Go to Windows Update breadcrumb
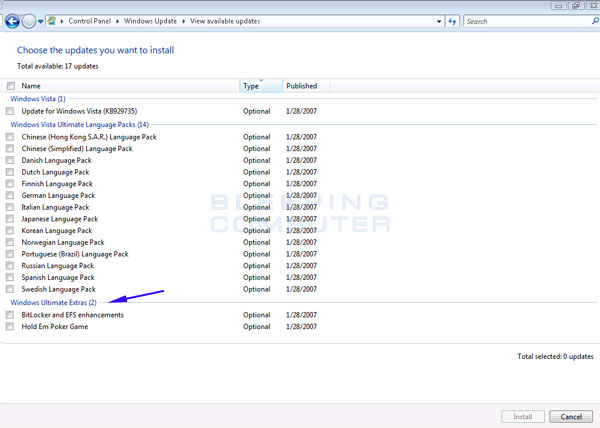 point(150,21)
